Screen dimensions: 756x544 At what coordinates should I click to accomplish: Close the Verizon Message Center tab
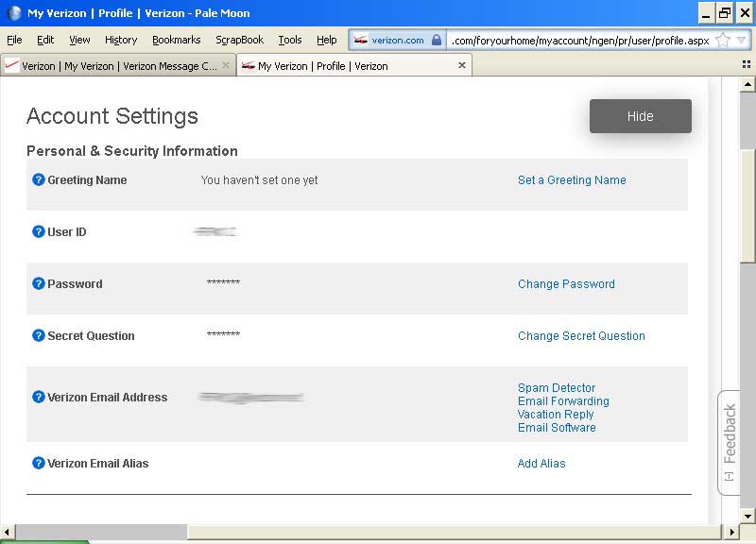(226, 65)
